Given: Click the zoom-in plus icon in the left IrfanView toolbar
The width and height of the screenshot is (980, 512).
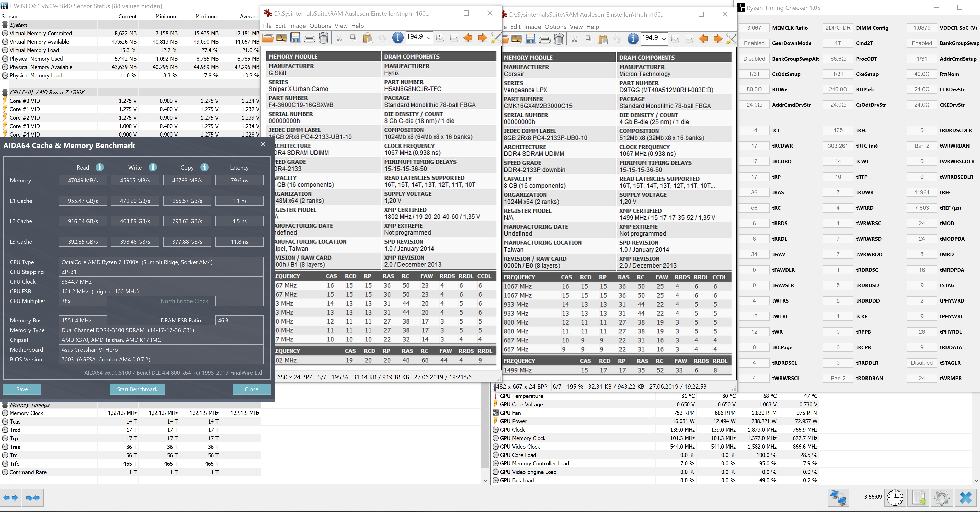Looking at the screenshot, I should [440, 38].
